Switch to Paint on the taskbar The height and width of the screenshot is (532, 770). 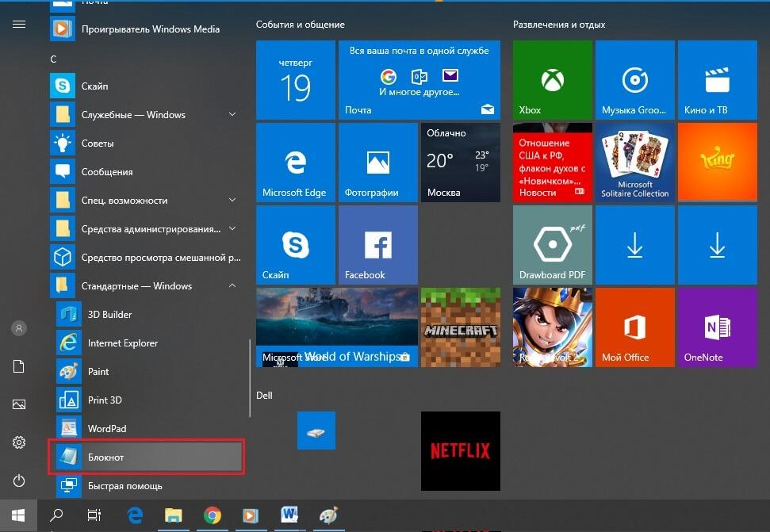(328, 515)
